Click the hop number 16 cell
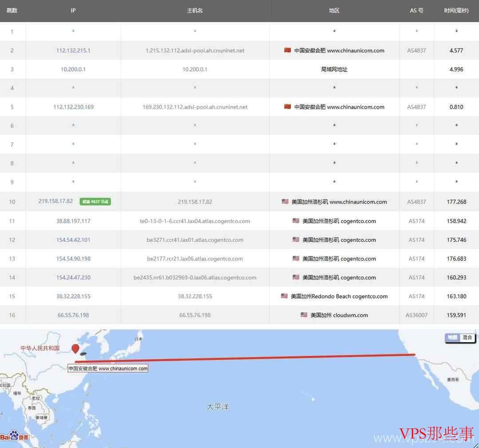This screenshot has height=448, width=479. click(12, 315)
